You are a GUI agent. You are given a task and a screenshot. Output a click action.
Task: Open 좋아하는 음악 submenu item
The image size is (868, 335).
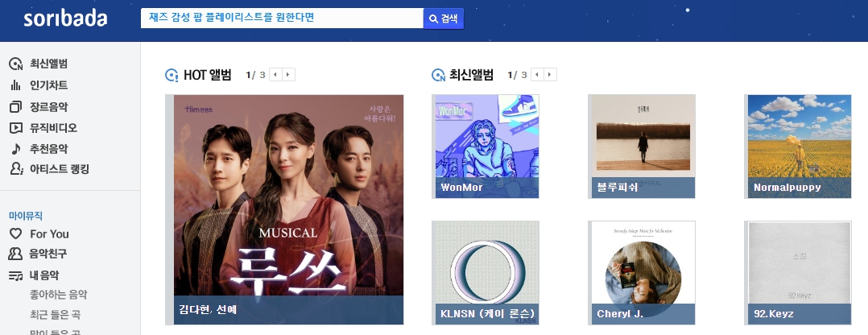point(58,295)
